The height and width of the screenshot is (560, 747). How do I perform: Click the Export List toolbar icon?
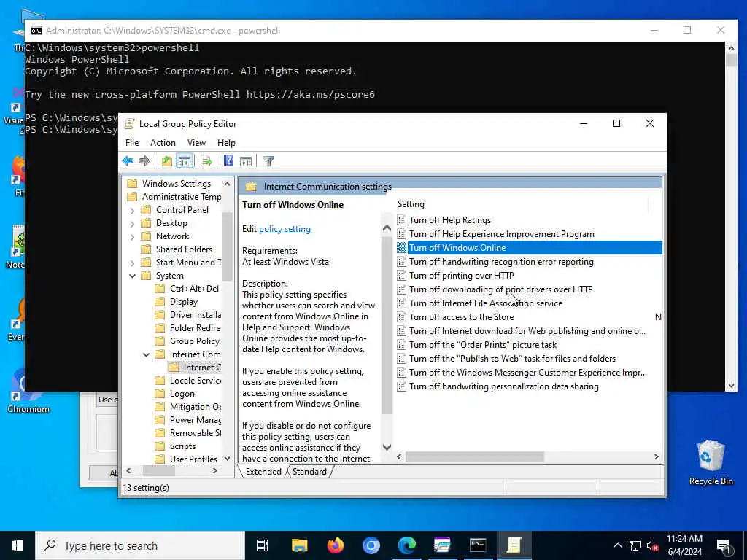pyautogui.click(x=206, y=161)
